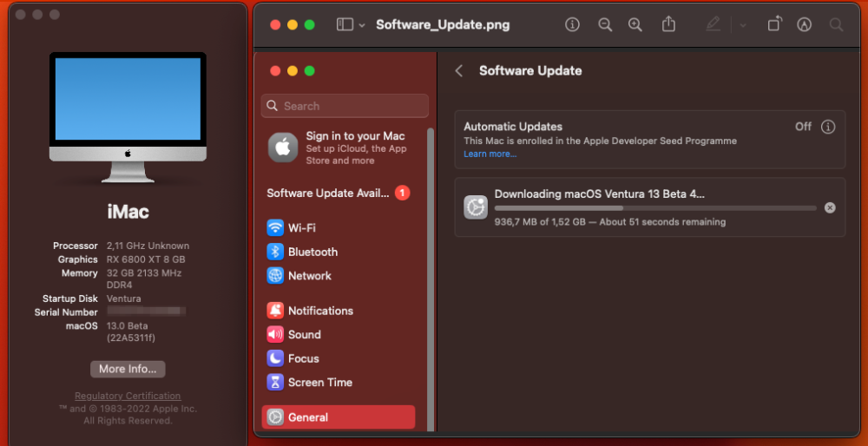The image size is (868, 446).
Task: Select the Screen Time hourglass icon
Action: (275, 383)
